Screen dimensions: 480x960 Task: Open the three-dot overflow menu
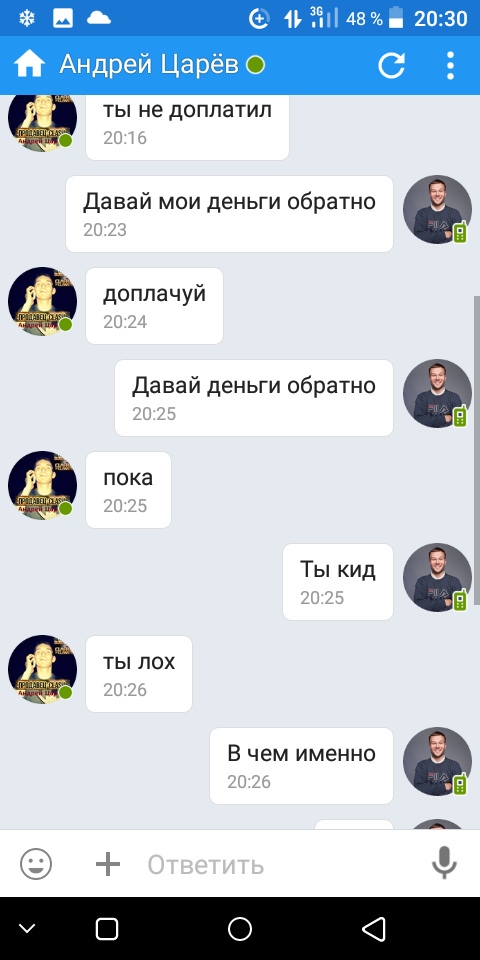pyautogui.click(x=450, y=65)
